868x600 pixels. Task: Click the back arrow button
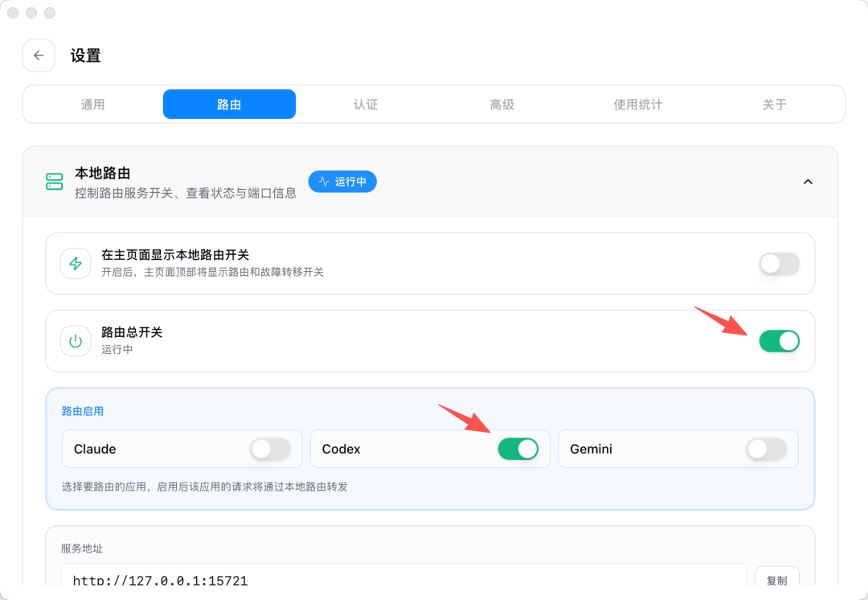[39, 55]
